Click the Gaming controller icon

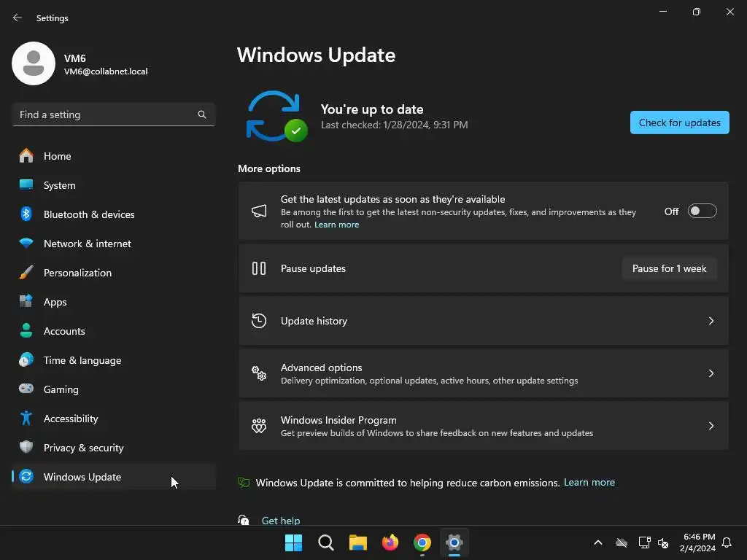pos(26,389)
